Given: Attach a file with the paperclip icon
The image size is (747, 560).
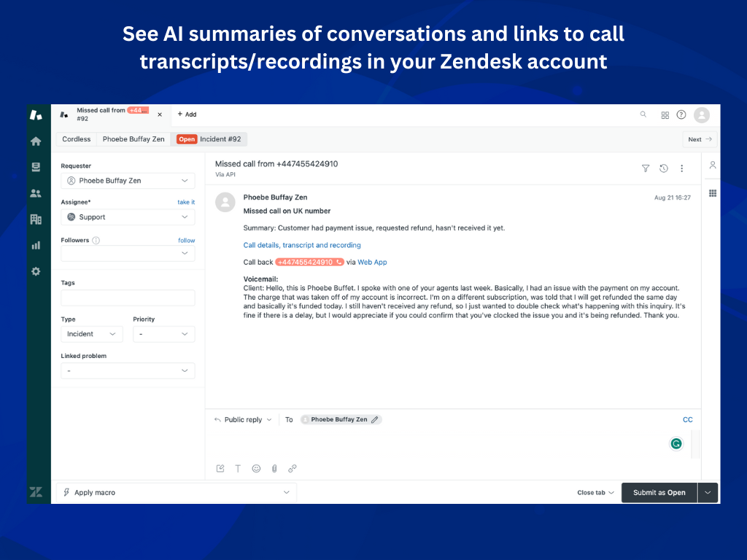Looking at the screenshot, I should coord(274,469).
